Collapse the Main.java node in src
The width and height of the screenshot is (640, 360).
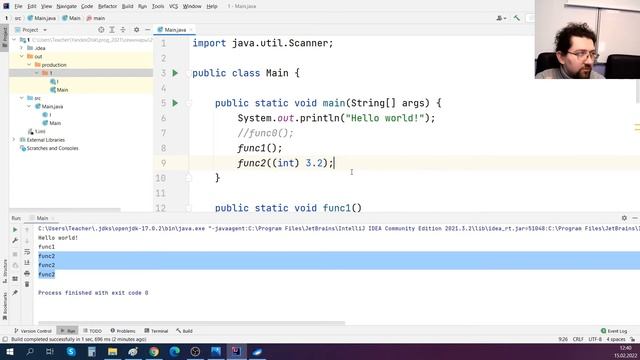[x=29, y=107]
